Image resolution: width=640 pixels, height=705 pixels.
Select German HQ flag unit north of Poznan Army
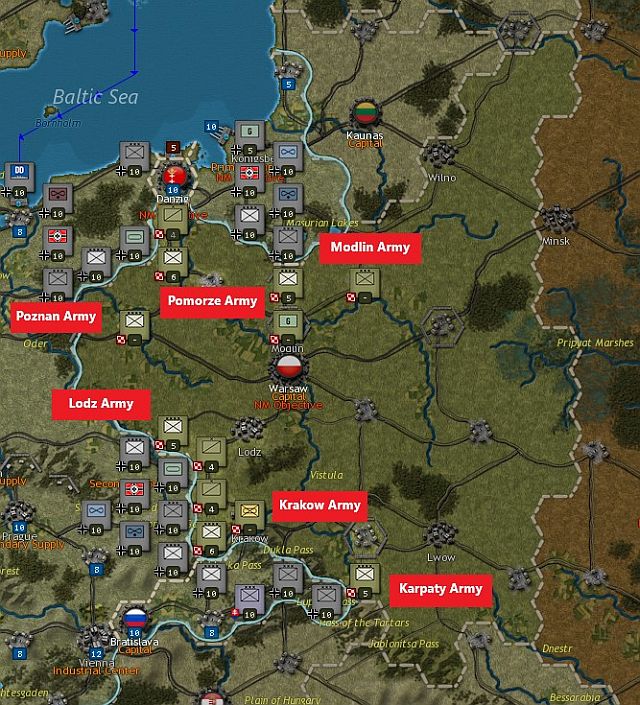58,240
